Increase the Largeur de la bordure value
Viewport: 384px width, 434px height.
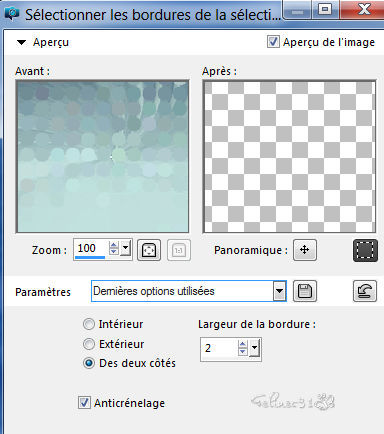[x=243, y=344]
